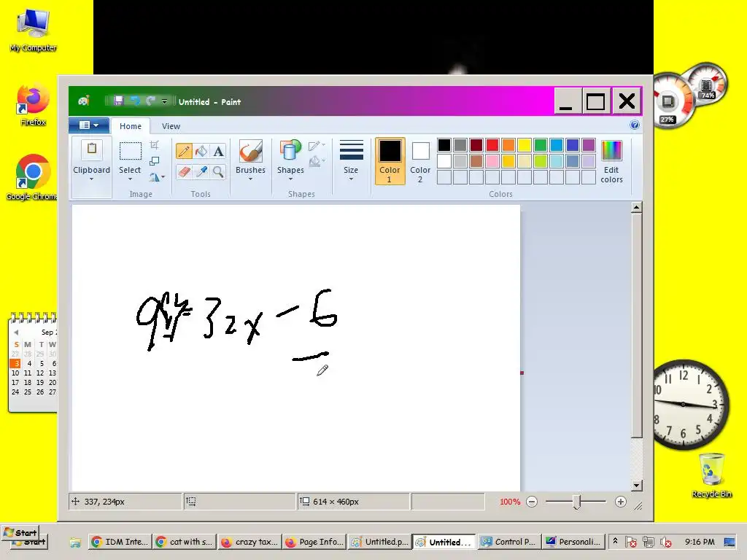The image size is (747, 560).
Task: Select the Eraser tool
Action: 184,172
